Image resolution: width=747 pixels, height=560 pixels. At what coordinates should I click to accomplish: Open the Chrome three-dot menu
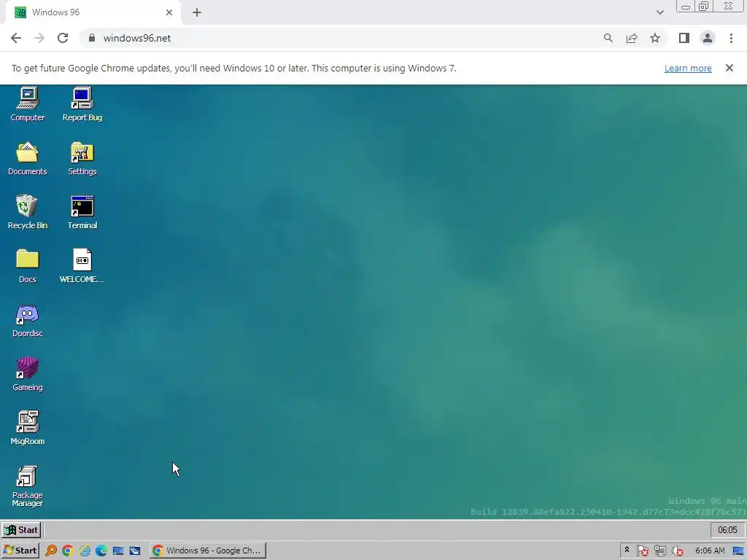click(731, 38)
